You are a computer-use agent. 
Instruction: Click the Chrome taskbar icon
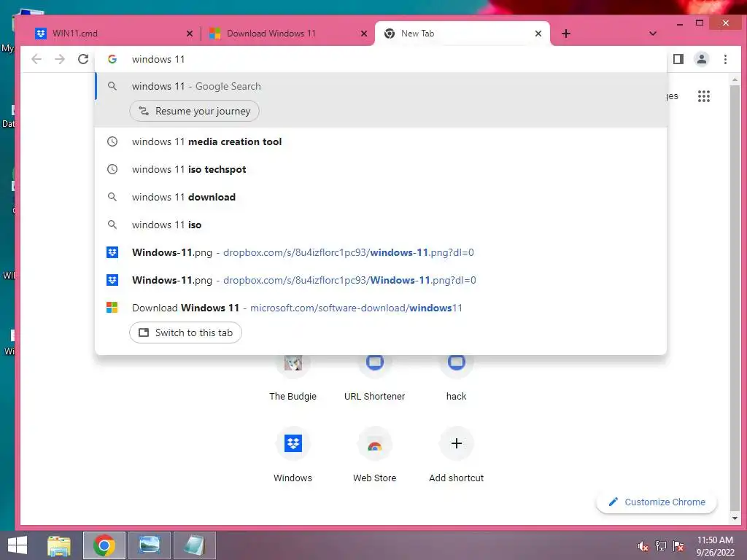click(x=104, y=545)
